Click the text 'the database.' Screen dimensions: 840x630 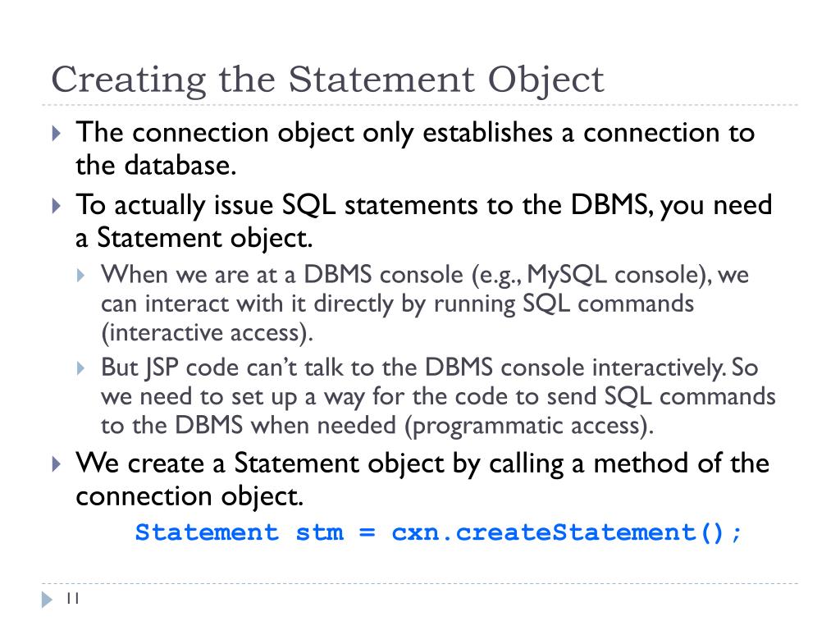pyautogui.click(x=156, y=165)
